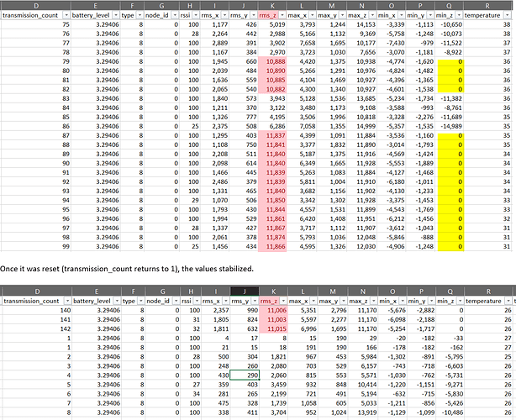516x420 pixels.
Task: Open the node_id filter dropdown in the upper table
Action: 175,15
